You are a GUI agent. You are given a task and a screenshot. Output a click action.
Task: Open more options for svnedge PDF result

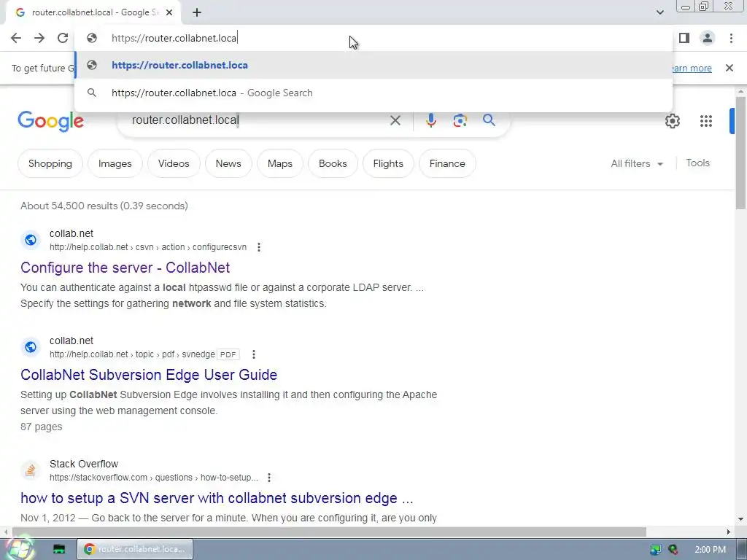[x=253, y=354]
